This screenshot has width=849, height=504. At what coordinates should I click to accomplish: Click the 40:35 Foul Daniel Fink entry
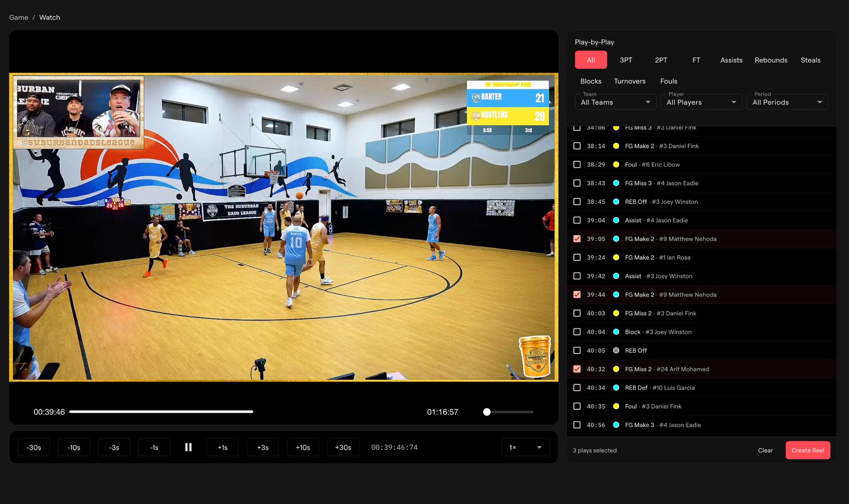(701, 406)
